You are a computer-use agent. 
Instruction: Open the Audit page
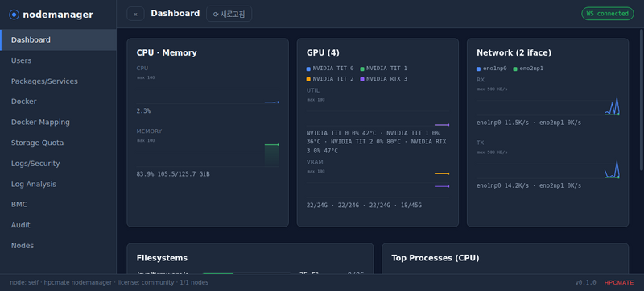pos(58,225)
